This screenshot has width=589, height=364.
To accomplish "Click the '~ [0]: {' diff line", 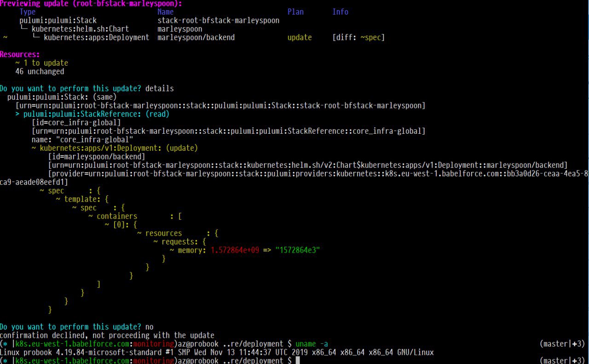I will click(121, 225).
